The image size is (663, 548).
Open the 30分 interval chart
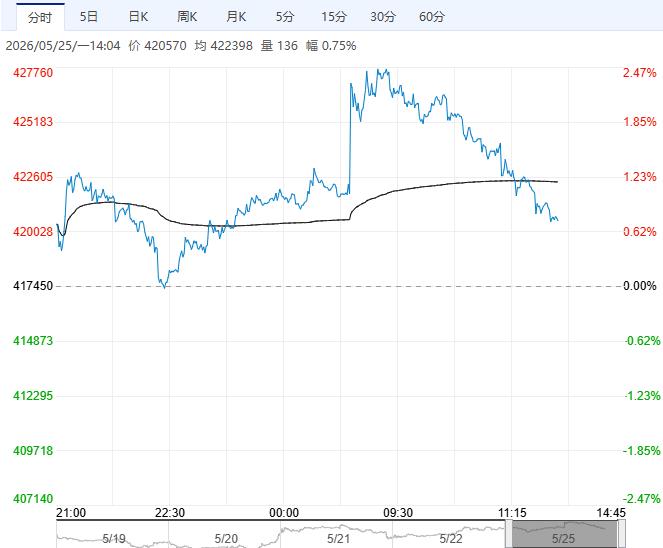[x=383, y=17]
